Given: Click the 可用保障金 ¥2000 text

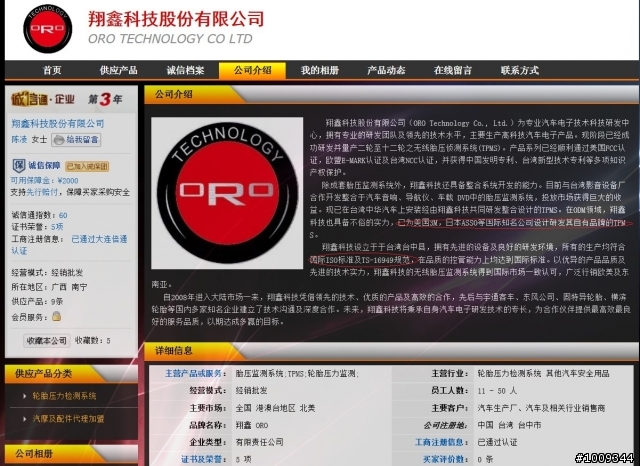Looking at the screenshot, I should coord(44,180).
